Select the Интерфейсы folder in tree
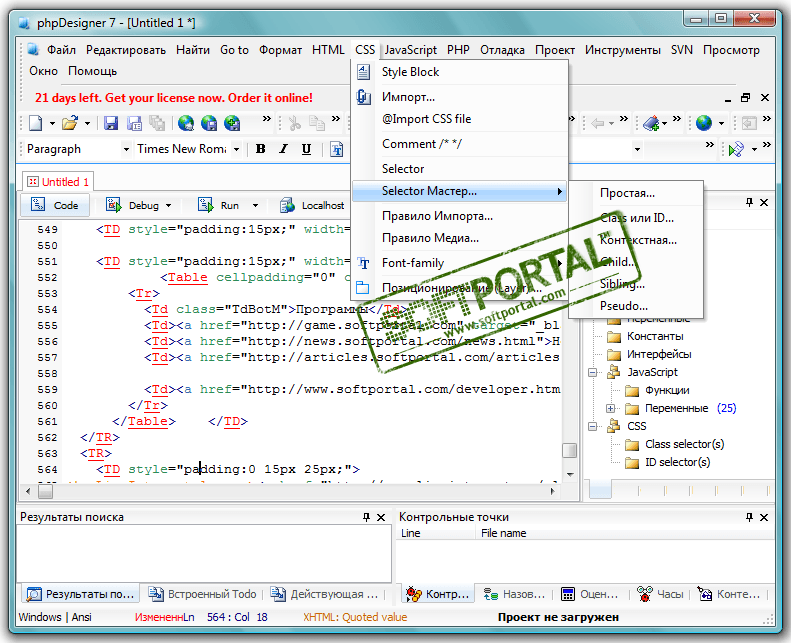Image resolution: width=791 pixels, height=643 pixels. pyautogui.click(x=659, y=355)
